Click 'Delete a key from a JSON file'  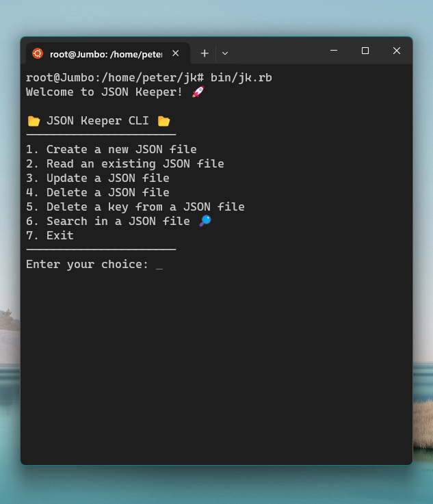click(135, 207)
